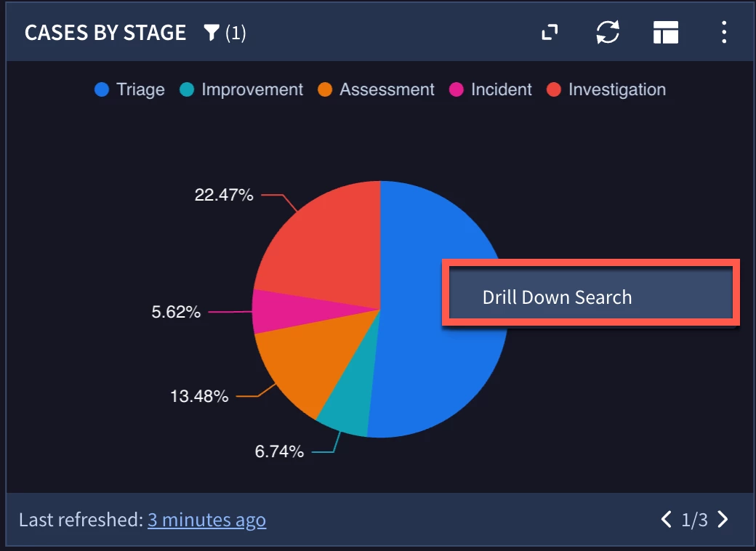Open the widget layout table icon

[x=666, y=32]
